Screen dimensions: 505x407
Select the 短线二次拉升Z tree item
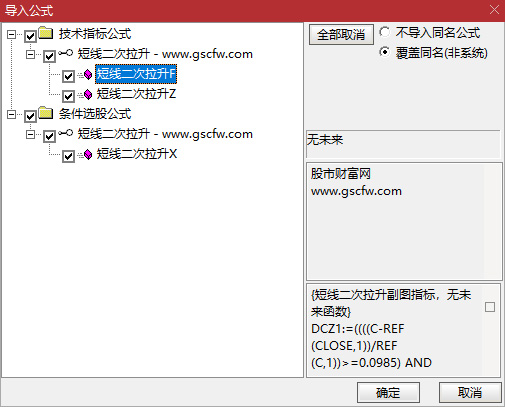tap(136, 94)
